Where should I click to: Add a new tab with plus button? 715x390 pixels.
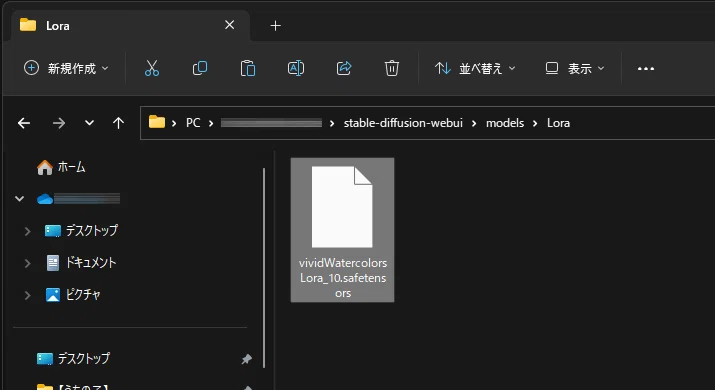tap(275, 26)
